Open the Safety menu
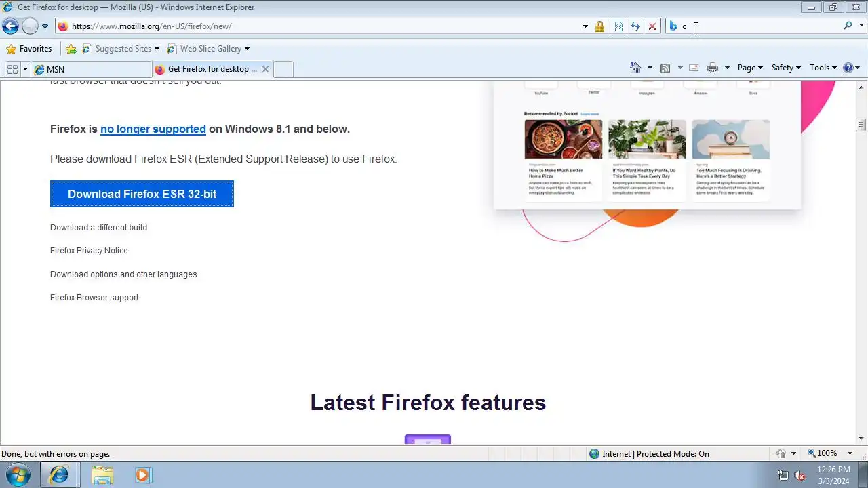This screenshot has height=488, width=868. [786, 68]
